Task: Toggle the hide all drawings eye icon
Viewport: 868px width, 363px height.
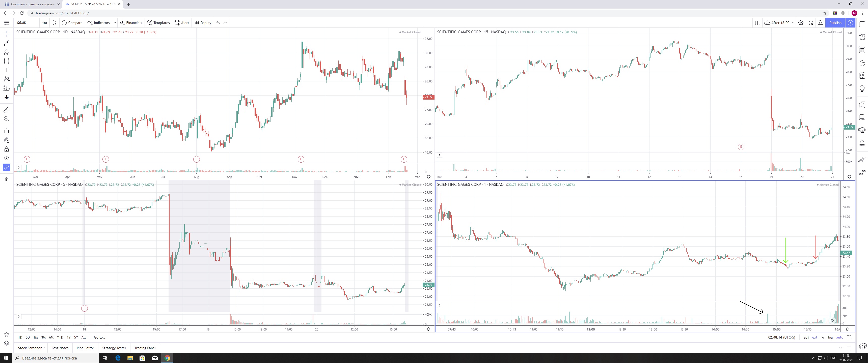Action: click(6, 158)
